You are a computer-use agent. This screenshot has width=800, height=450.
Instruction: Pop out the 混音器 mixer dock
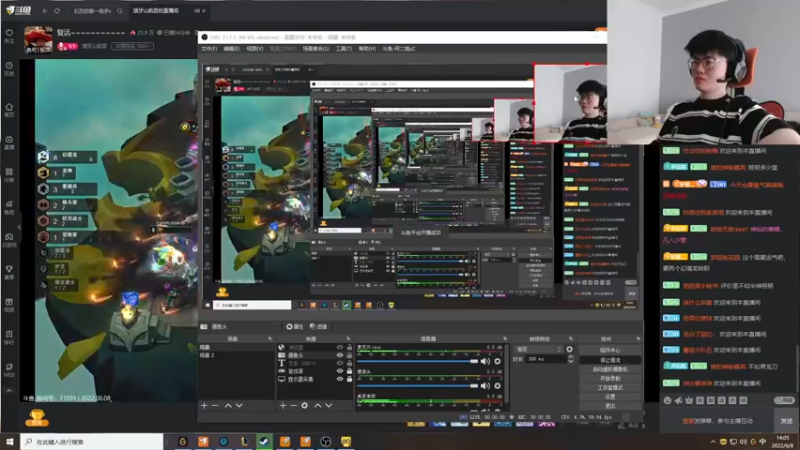click(x=505, y=339)
